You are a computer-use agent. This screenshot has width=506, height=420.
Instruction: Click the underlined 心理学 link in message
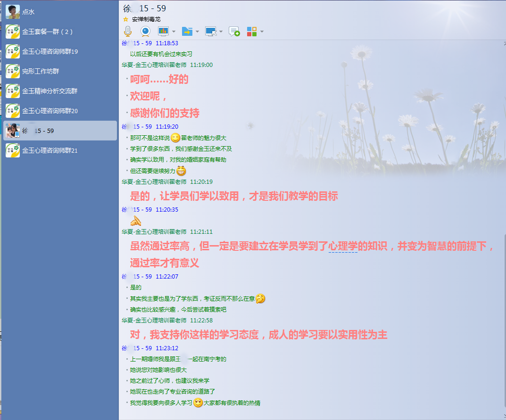click(x=343, y=246)
